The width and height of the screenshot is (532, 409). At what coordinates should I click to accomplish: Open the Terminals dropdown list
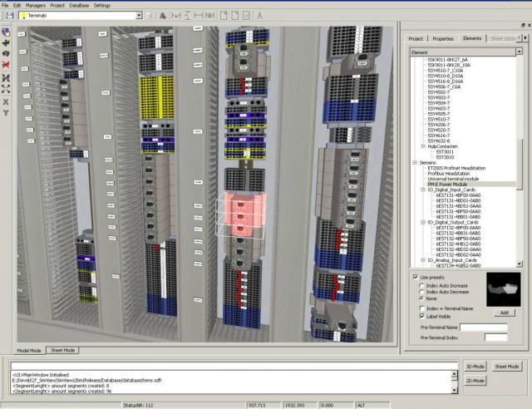[136, 16]
